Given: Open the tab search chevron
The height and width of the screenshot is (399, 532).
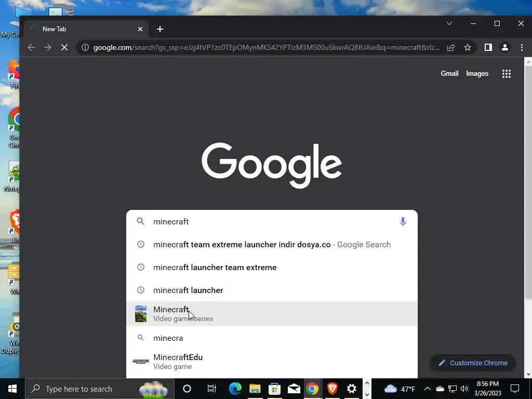Looking at the screenshot, I should [x=449, y=23].
